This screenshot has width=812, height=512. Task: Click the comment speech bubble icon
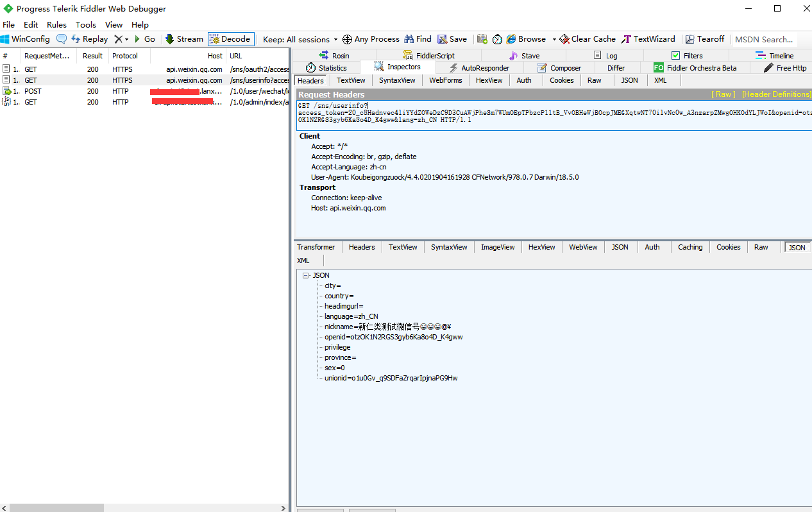pyautogui.click(x=62, y=39)
